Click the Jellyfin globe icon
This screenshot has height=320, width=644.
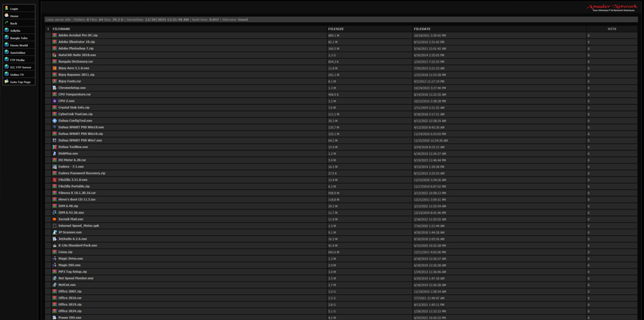point(7,30)
